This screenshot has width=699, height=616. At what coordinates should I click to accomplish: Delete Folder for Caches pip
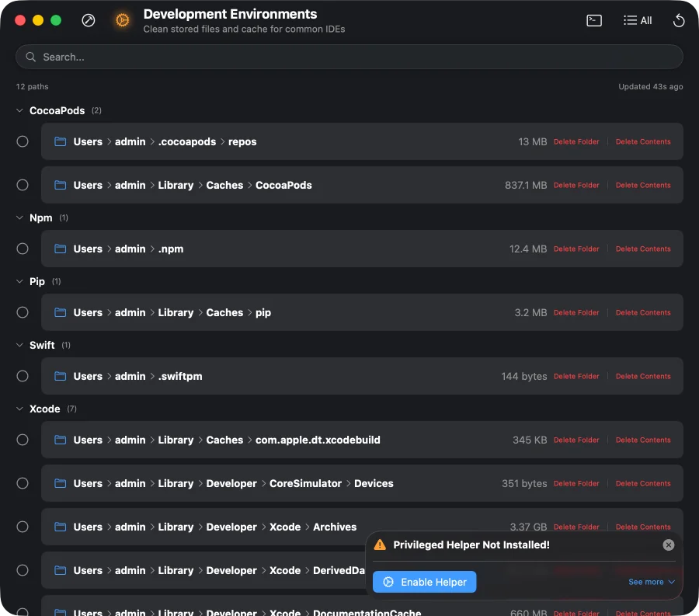576,312
